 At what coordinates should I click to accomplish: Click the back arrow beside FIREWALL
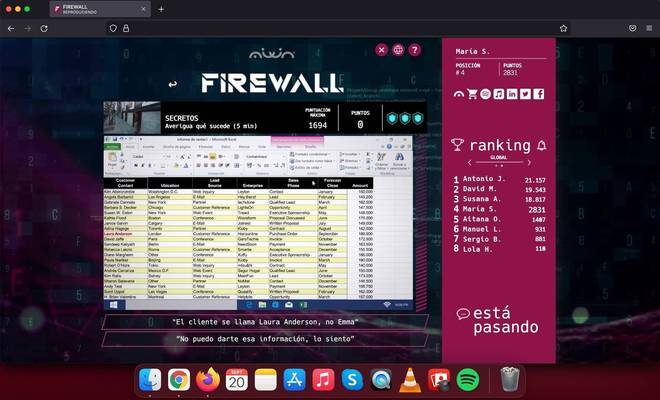[x=173, y=84]
